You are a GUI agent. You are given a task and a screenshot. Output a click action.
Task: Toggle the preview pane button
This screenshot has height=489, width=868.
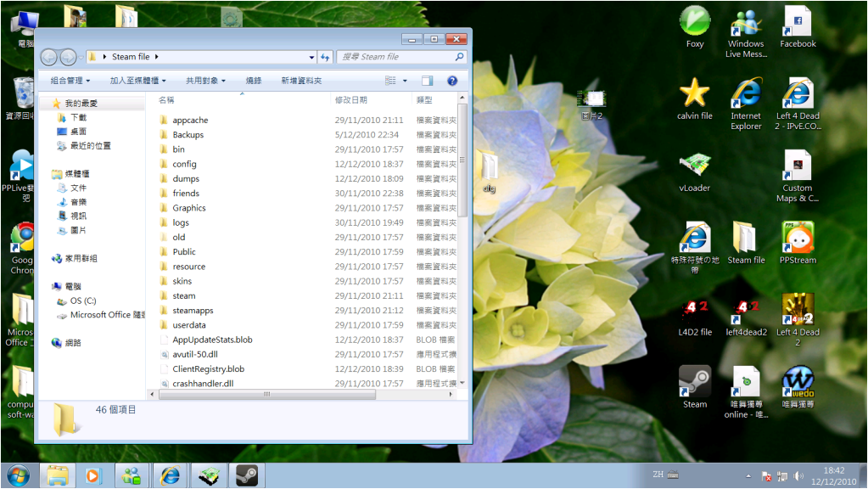tap(428, 81)
